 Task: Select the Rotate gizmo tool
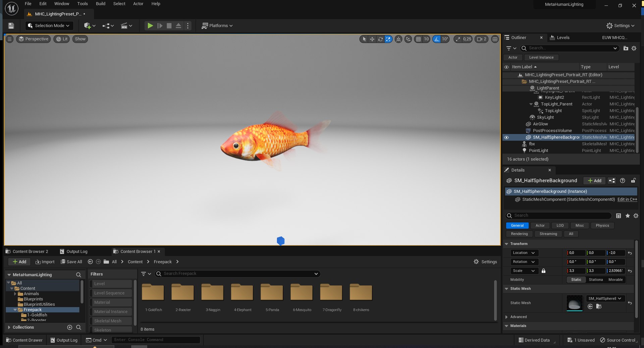coord(380,39)
